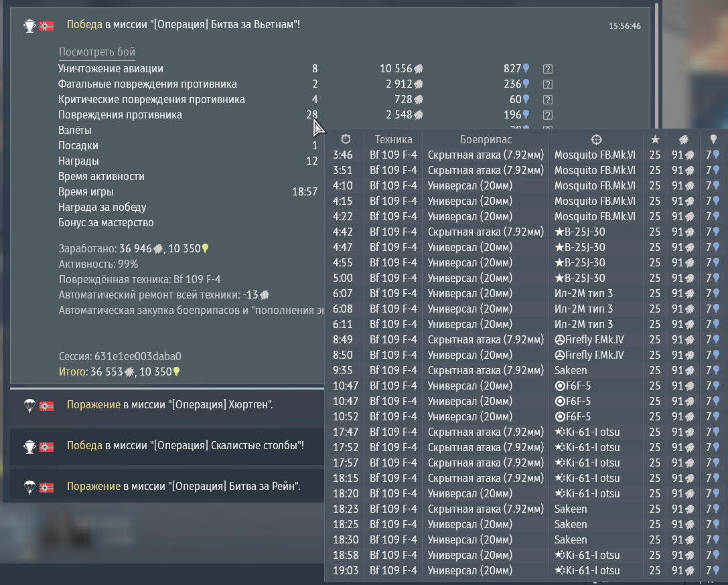Image resolution: width=728 pixels, height=585 pixels.
Task: Click the parachute icon beside Хюртген mission
Action: (x=29, y=405)
